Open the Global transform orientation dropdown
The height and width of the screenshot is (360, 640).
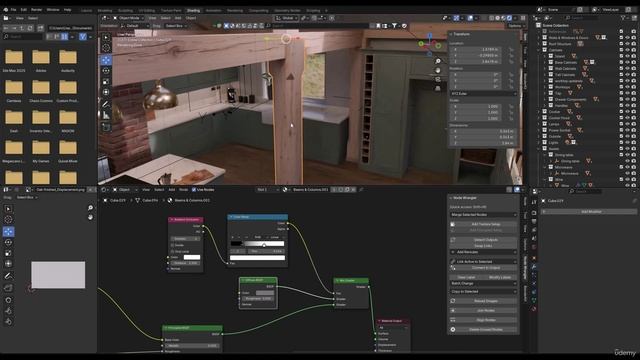[287, 18]
